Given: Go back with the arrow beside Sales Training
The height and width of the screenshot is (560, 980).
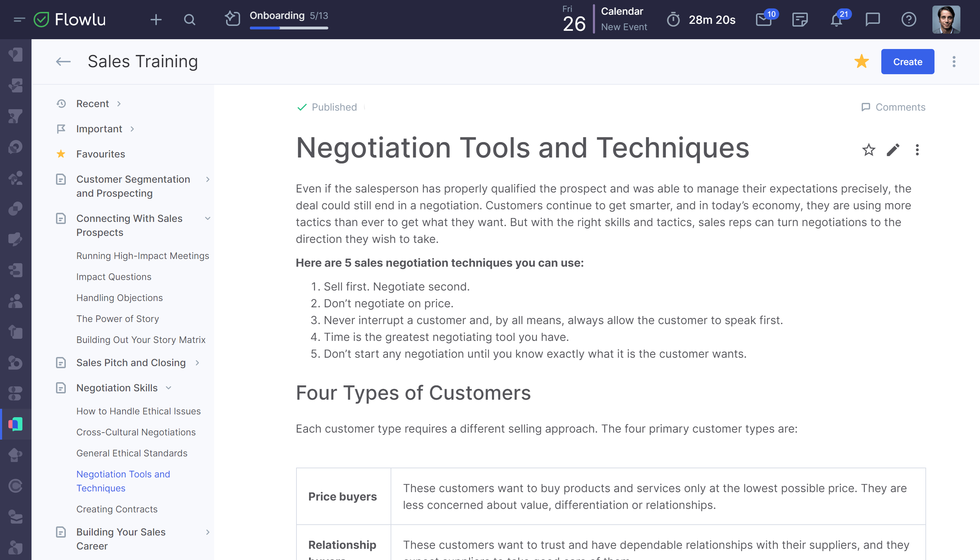Looking at the screenshot, I should [x=63, y=62].
